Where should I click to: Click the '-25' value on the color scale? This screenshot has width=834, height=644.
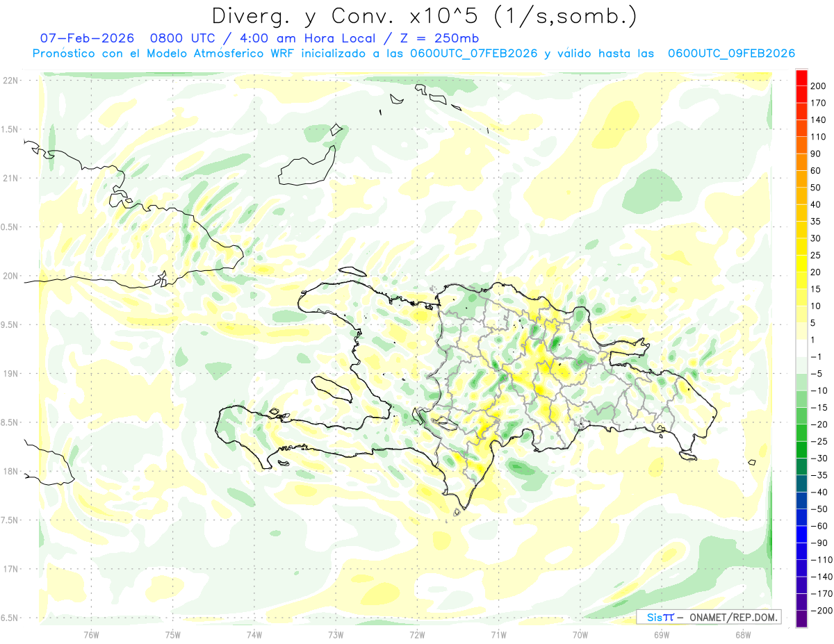tap(821, 441)
